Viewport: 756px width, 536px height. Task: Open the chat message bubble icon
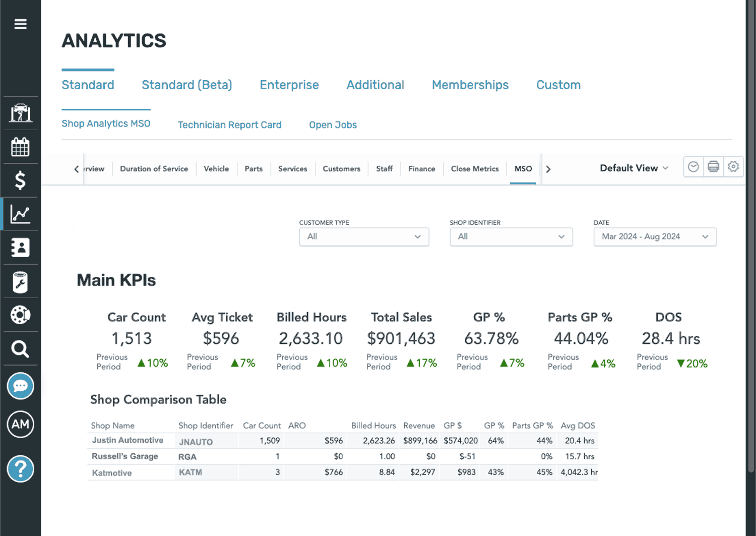[20, 386]
